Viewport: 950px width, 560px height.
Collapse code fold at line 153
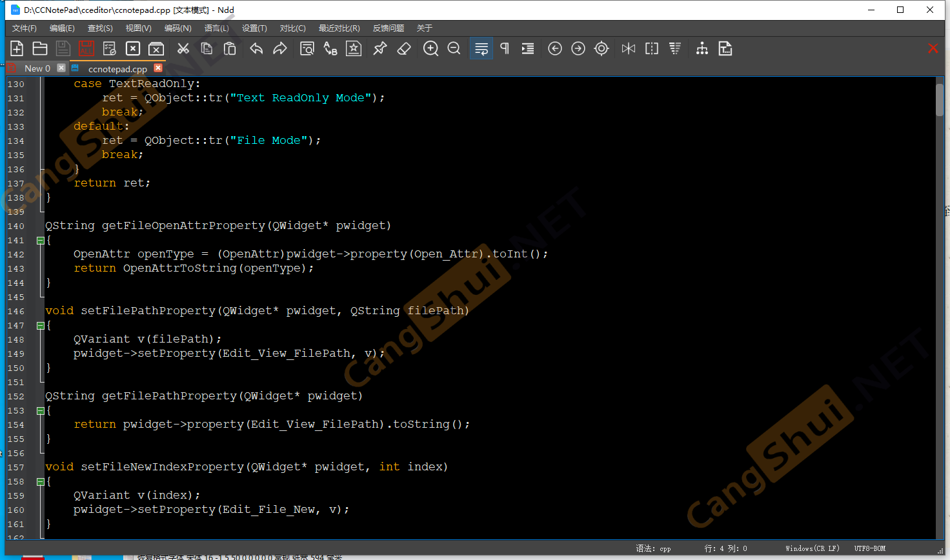pyautogui.click(x=40, y=411)
